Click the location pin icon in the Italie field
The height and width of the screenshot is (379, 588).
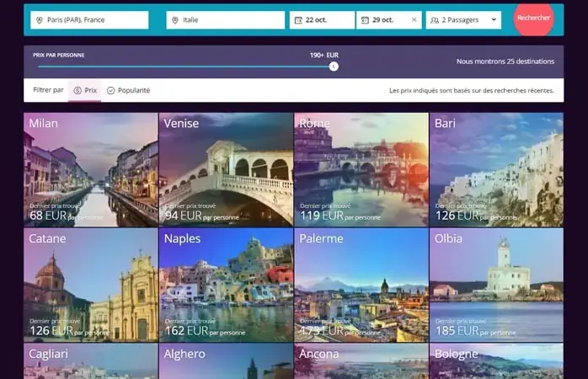[x=174, y=20]
